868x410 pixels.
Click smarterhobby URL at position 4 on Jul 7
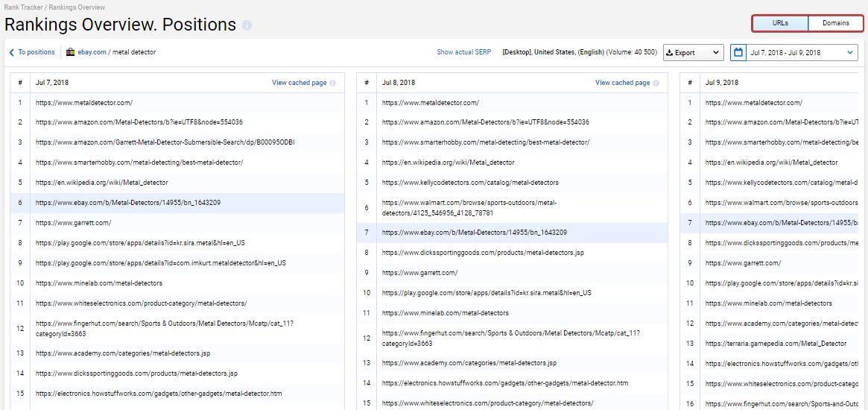139,163
